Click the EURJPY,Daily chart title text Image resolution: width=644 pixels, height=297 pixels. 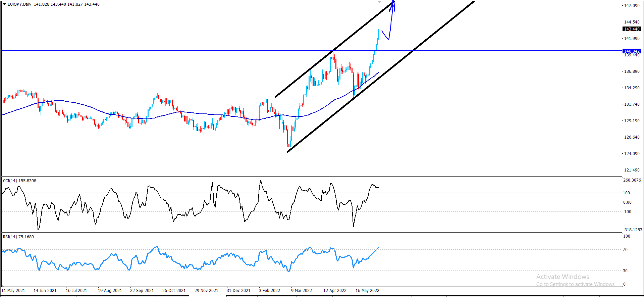click(19, 4)
